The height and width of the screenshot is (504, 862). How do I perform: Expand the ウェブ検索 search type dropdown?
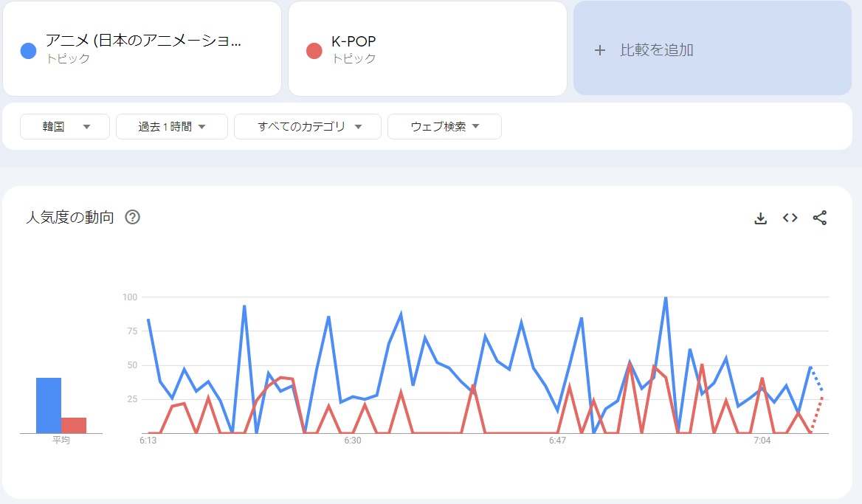[x=444, y=127]
